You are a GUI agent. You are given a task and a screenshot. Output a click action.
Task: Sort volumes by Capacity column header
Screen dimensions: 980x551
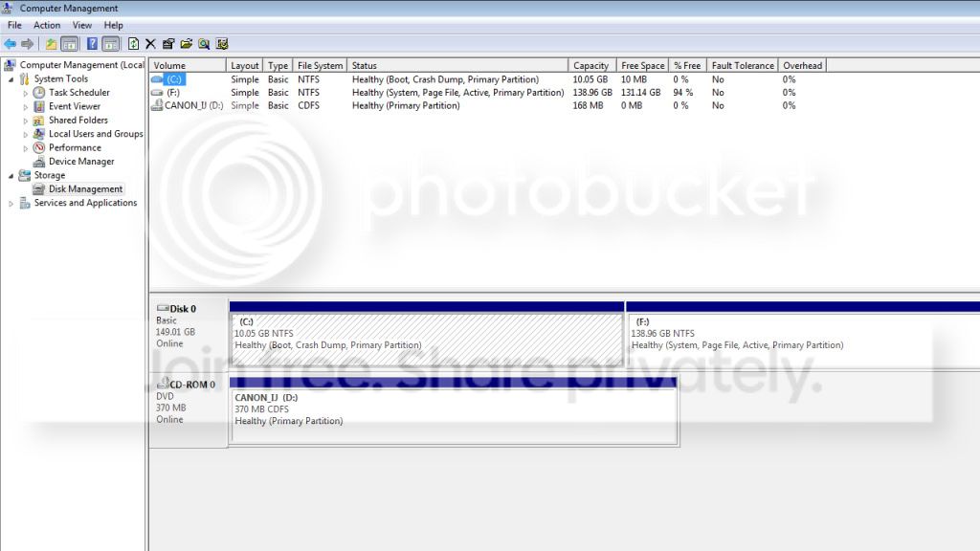coord(591,66)
